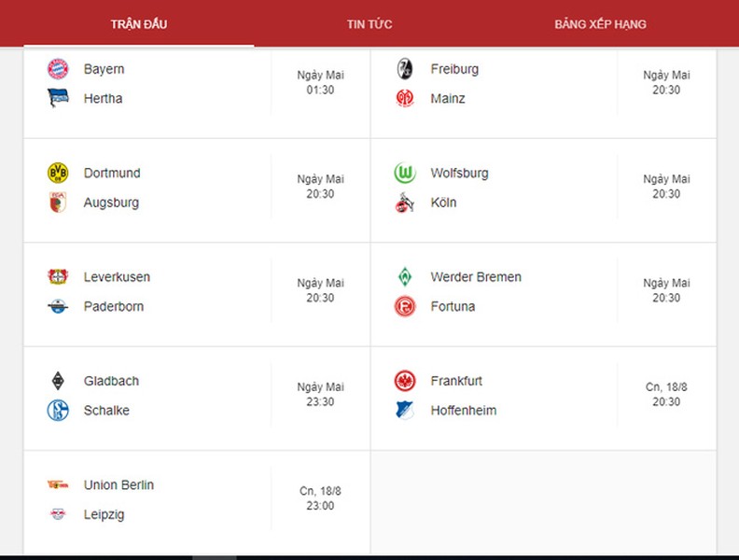Click the Union Berlin logo
The width and height of the screenshot is (739, 560).
[58, 484]
